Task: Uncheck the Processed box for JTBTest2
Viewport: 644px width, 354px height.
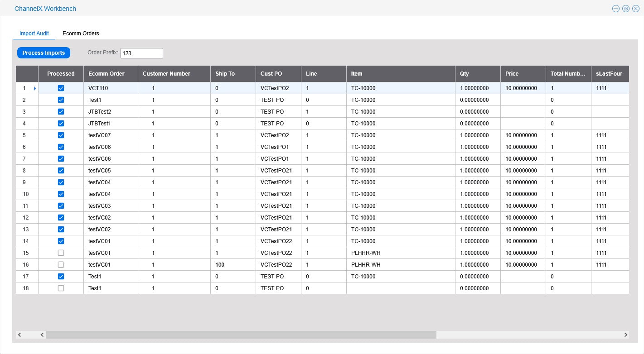Action: point(61,112)
